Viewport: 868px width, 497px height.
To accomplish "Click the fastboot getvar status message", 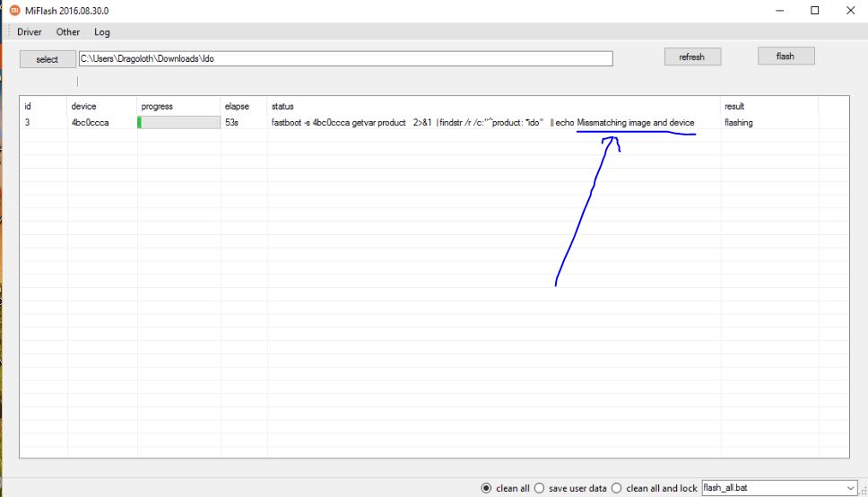I will 482,122.
